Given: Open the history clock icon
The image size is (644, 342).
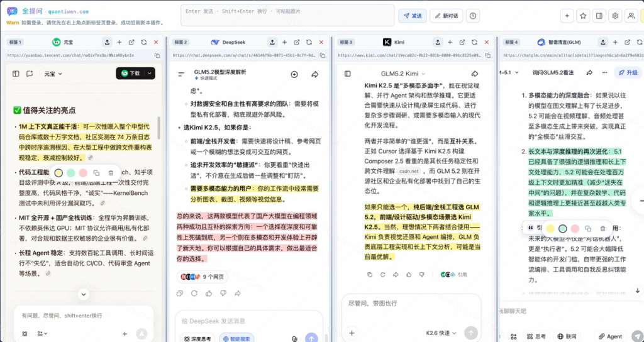Looking at the screenshot, I should (x=473, y=16).
